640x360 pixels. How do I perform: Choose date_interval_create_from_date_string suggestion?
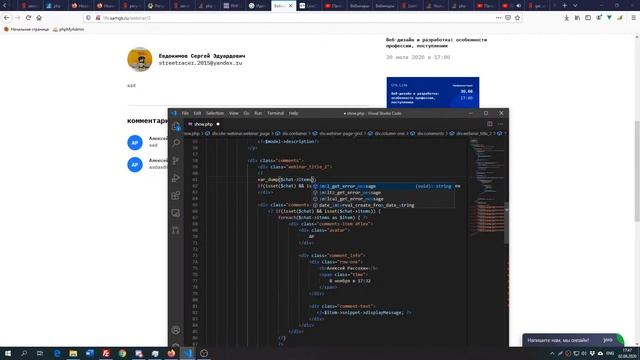[384, 205]
